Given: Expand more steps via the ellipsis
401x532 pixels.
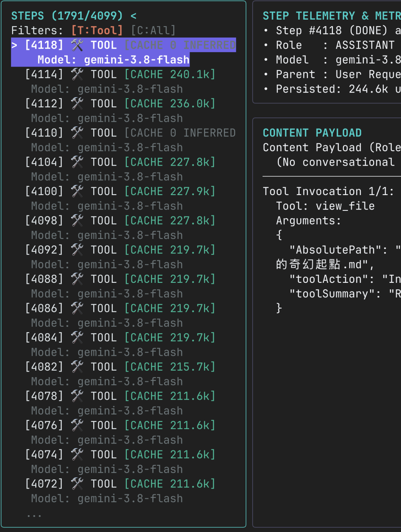Looking at the screenshot, I should pos(34,515).
